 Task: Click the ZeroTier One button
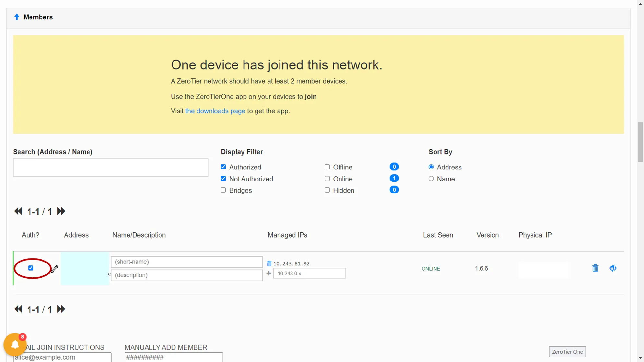567,352
